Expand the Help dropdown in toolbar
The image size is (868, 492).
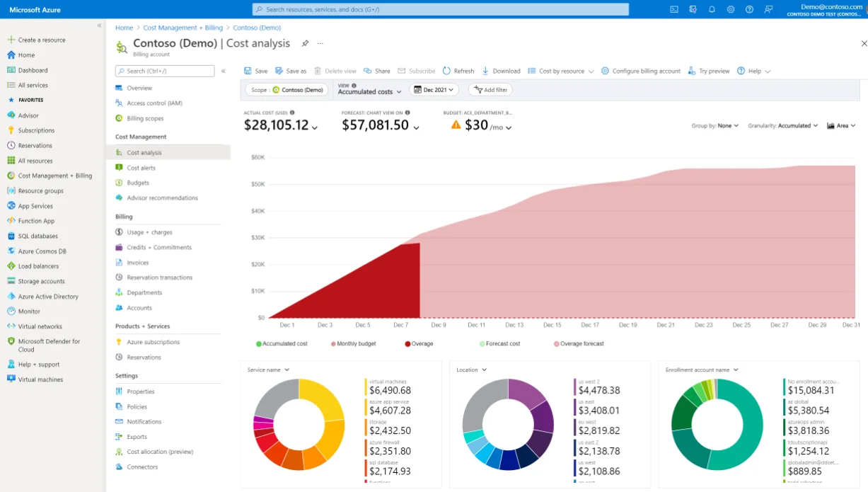tap(753, 71)
